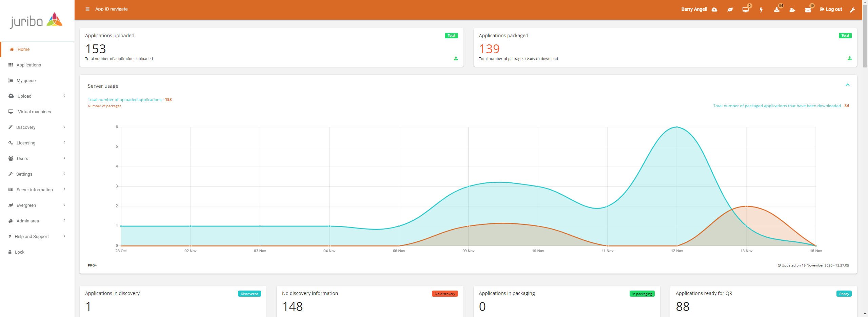Expand the Server information submenu
This screenshot has width=868, height=317.
click(x=35, y=190)
